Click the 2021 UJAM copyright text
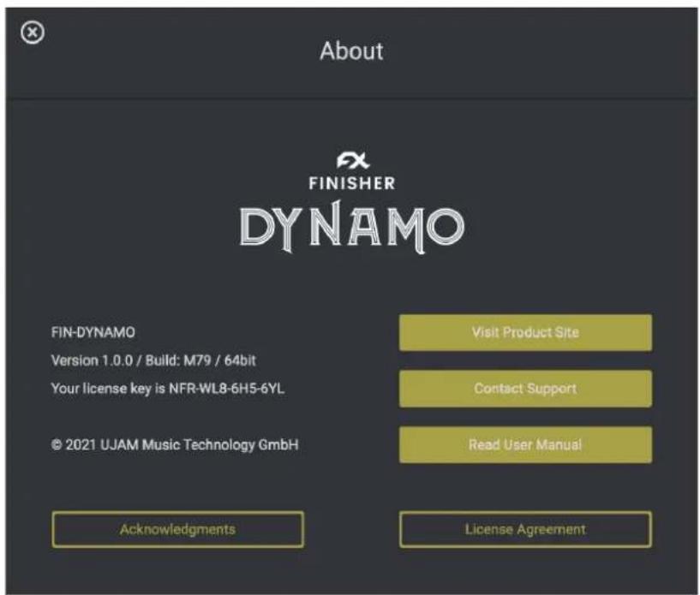Viewport: 700px width, 595px height. pos(175,444)
